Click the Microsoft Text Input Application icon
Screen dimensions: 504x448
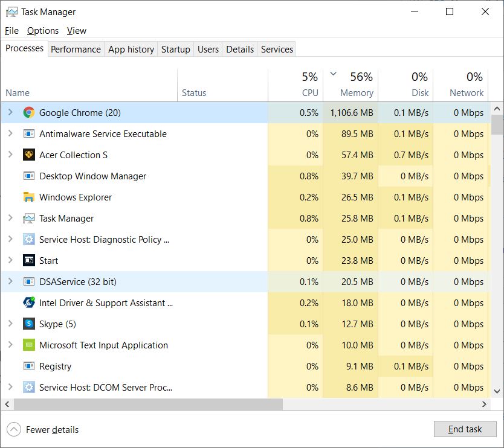point(29,345)
